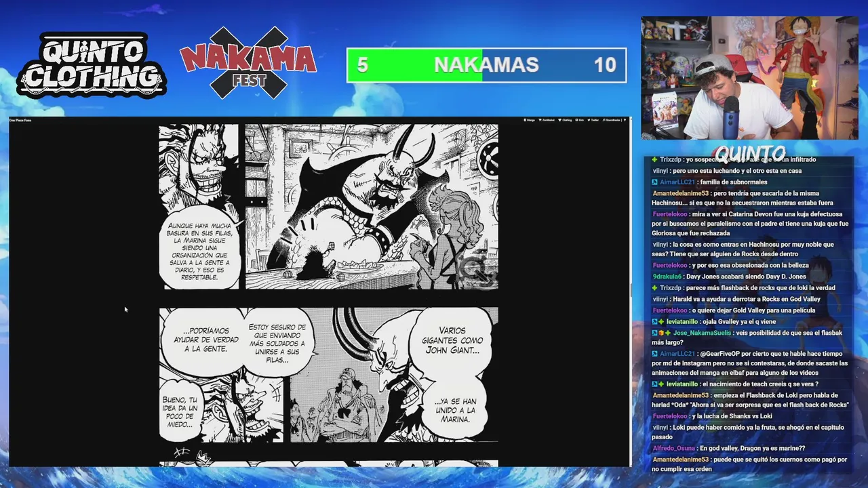This screenshot has width=868, height=488.
Task: Open the Clothing link in site header
Action: (565, 120)
